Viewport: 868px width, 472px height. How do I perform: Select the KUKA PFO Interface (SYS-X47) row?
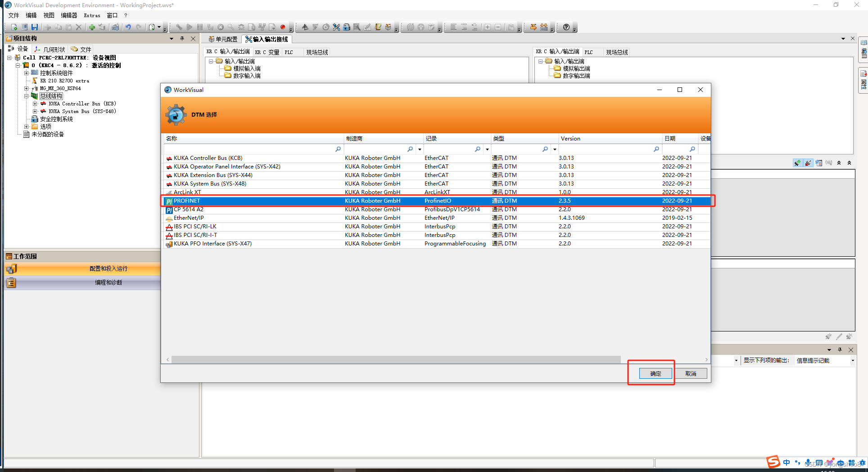pos(436,244)
